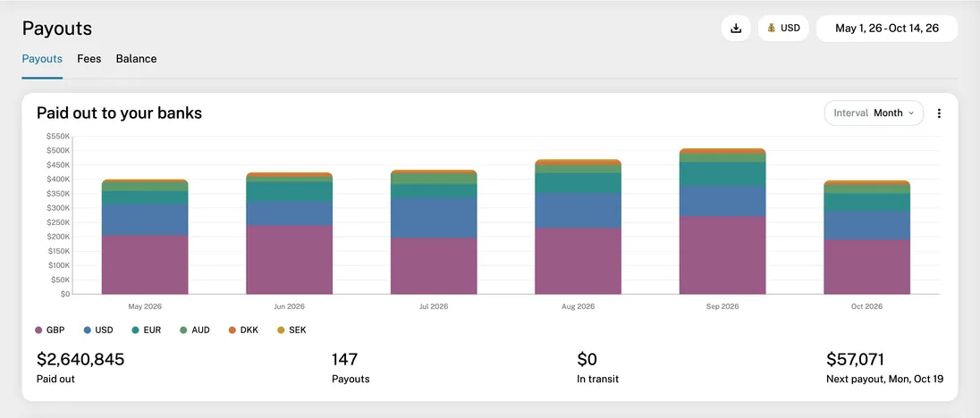Click the GBP segment of Oct 2026 bar
The image size is (980, 418).
click(x=866, y=267)
